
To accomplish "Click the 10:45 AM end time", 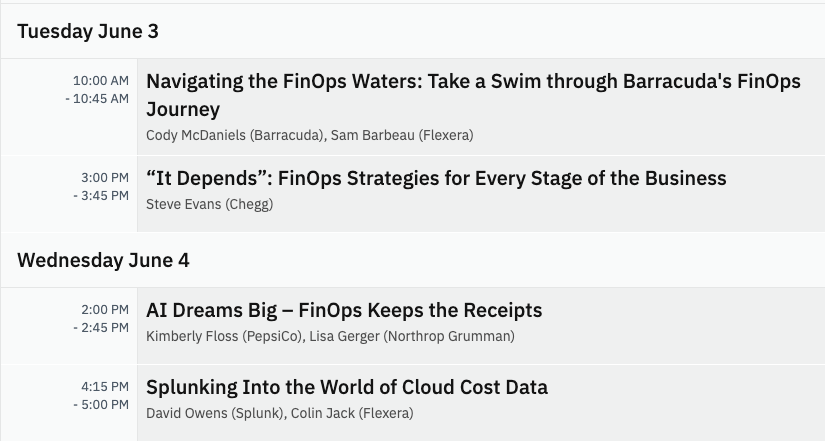I will (x=100, y=98).
